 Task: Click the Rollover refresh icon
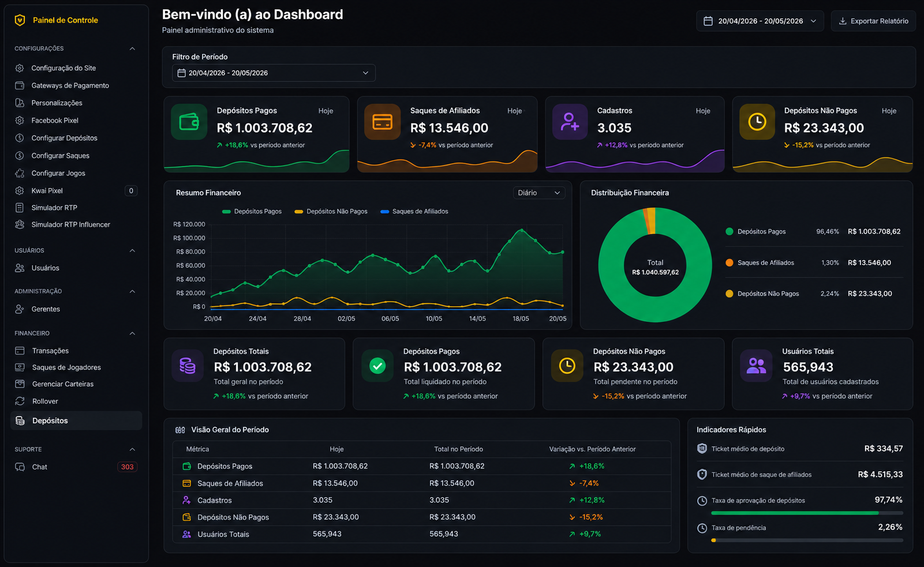(20, 401)
